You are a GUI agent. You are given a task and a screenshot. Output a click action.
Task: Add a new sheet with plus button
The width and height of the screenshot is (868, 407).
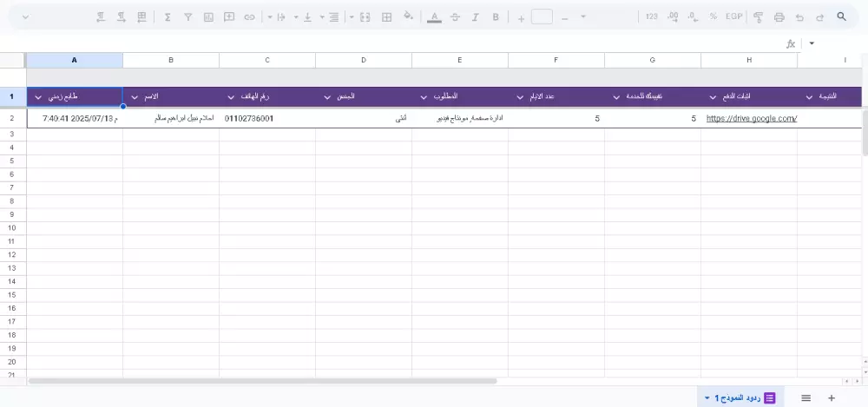coord(832,398)
